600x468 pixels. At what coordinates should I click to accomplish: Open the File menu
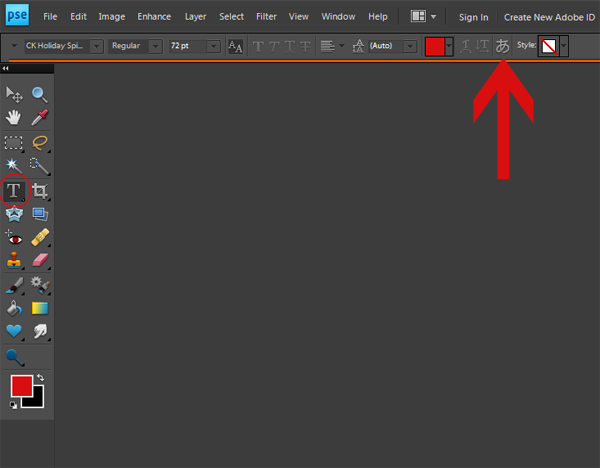point(50,17)
